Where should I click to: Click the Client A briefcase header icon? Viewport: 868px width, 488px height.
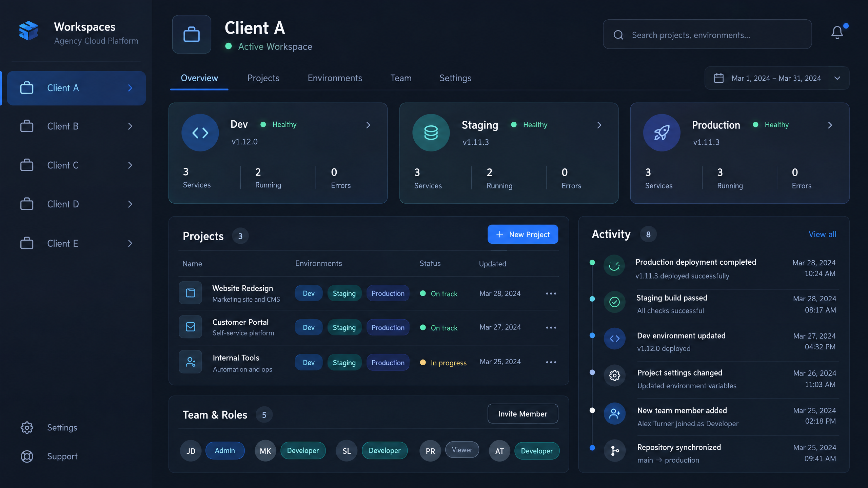(x=192, y=34)
